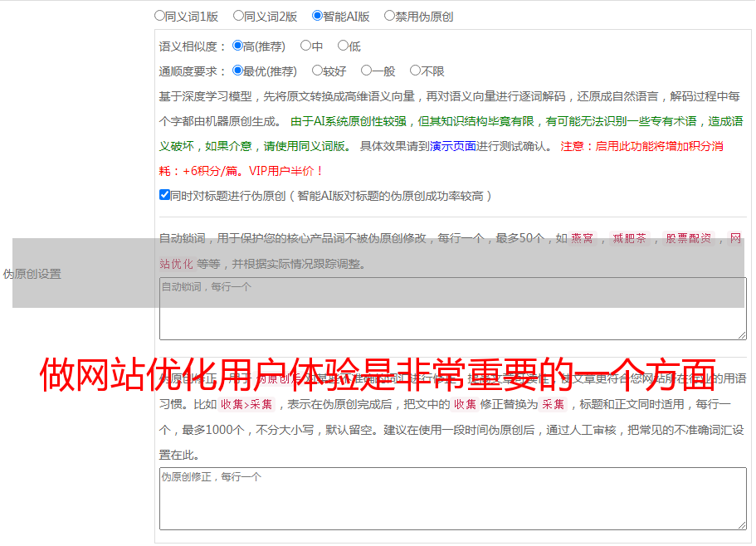The height and width of the screenshot is (546, 756).
Task: Click the 收集>采集 example tag
Action: (246, 405)
